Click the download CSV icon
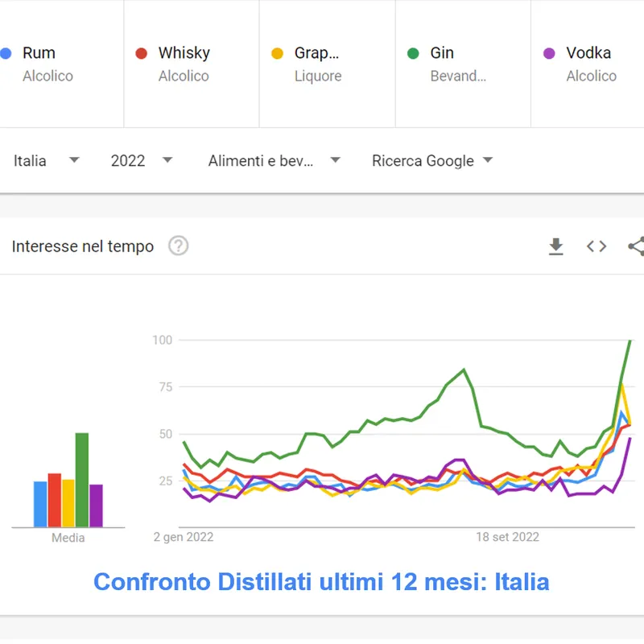 tap(555, 246)
